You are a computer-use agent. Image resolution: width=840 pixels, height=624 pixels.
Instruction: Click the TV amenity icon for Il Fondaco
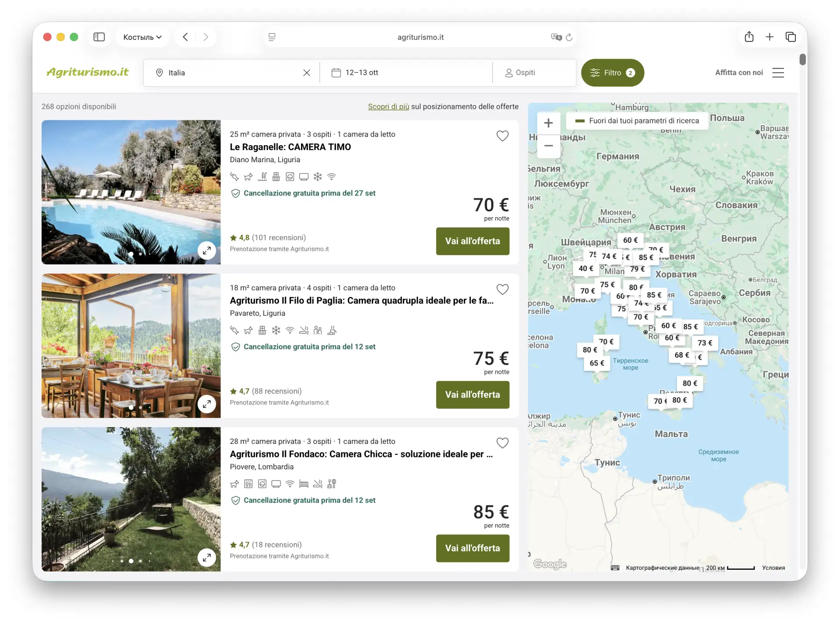point(276,484)
